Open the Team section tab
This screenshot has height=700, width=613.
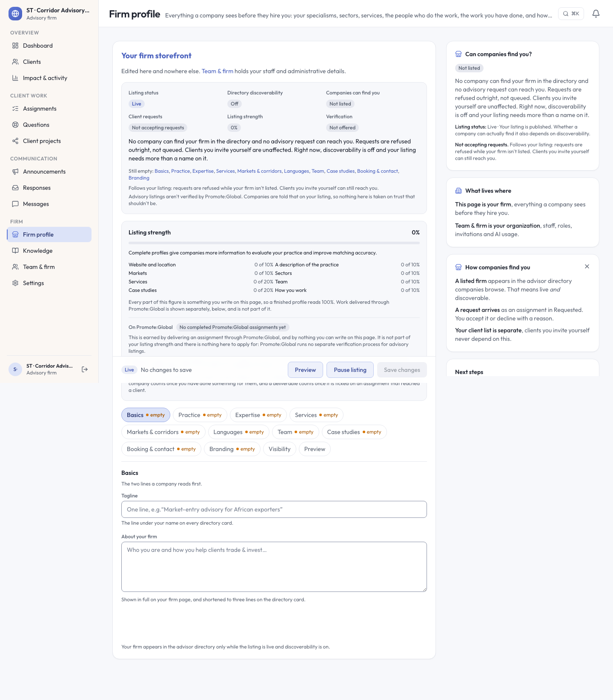[x=295, y=432]
